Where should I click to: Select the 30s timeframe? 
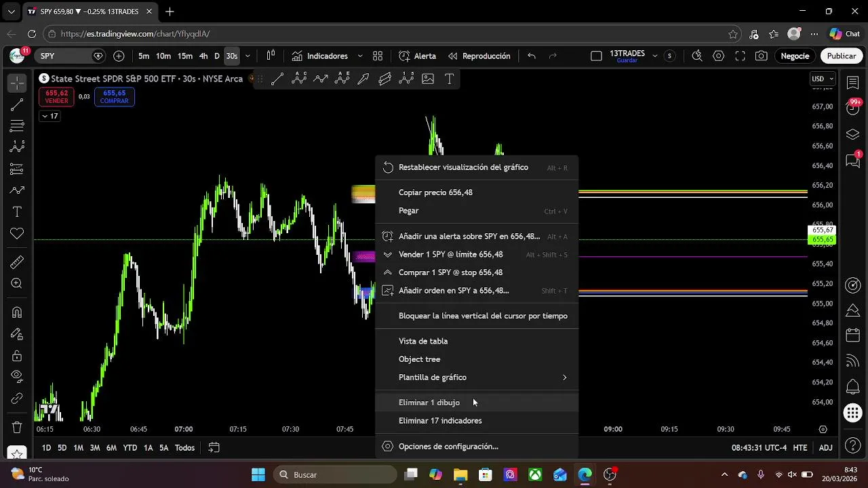[x=232, y=56]
